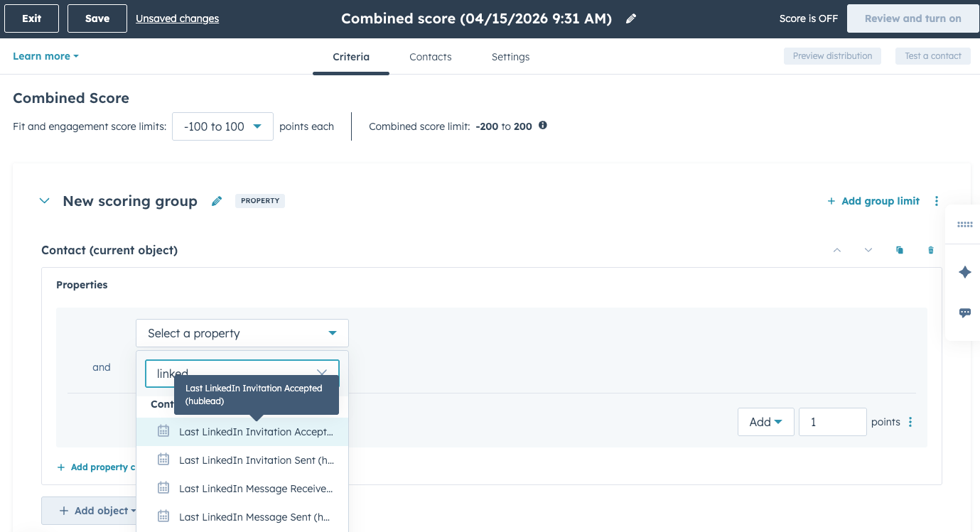The height and width of the screenshot is (532, 980).
Task: Click the Combined Score heading
Action: click(x=71, y=98)
